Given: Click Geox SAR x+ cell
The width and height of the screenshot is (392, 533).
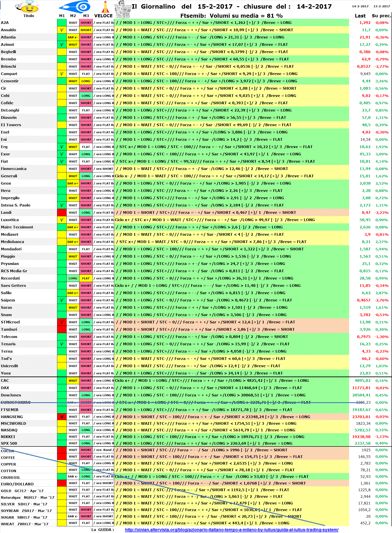Looking at the screenshot, I should [73, 183].
